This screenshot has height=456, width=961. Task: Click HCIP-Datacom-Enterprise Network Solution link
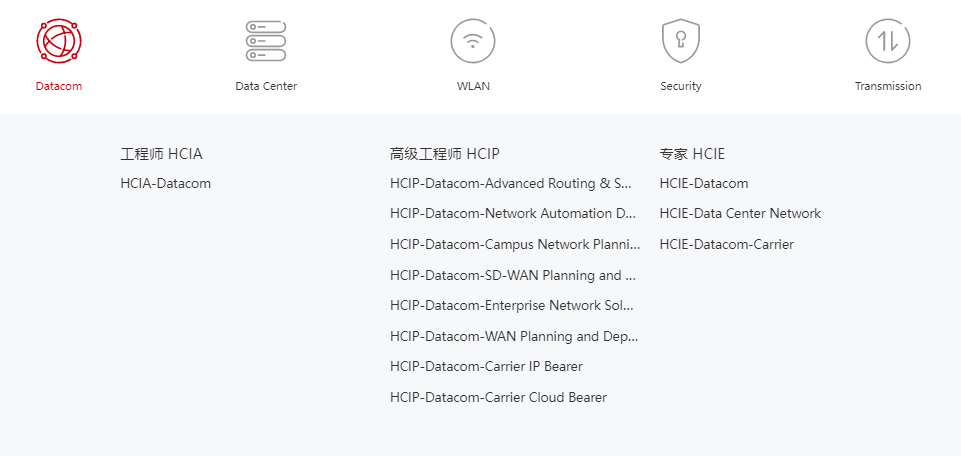click(x=512, y=305)
